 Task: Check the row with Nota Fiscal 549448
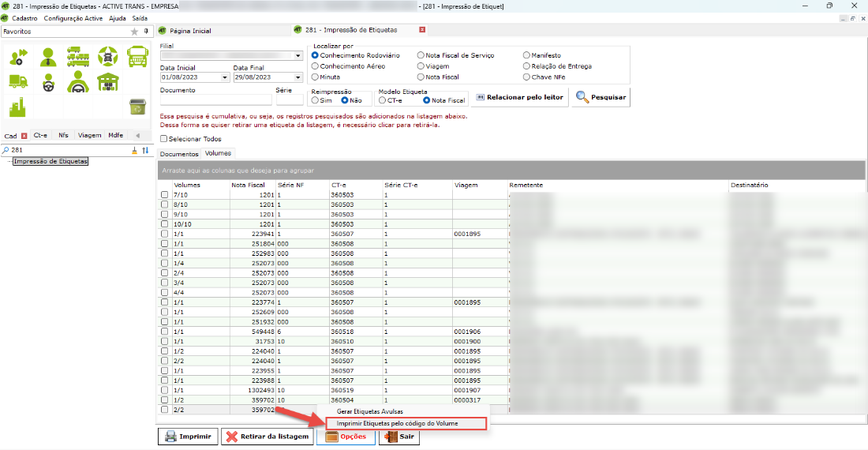pyautogui.click(x=164, y=332)
